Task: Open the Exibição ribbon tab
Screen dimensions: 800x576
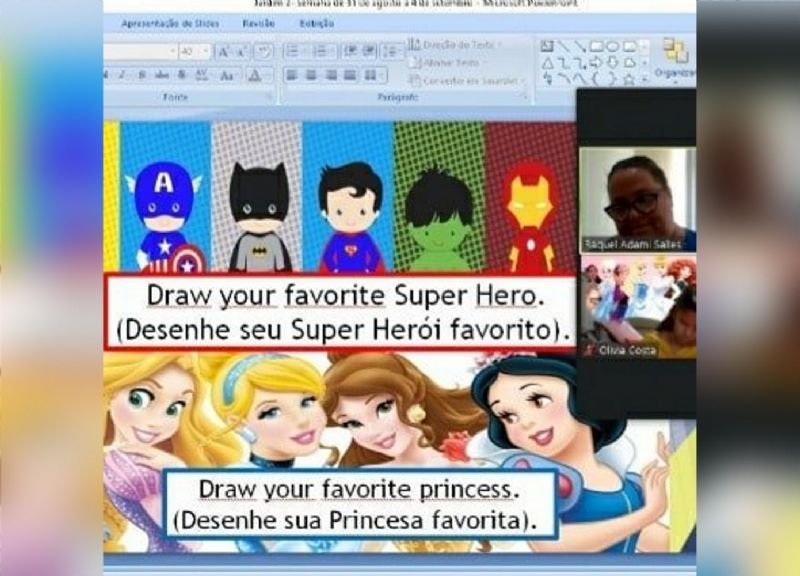Action: coord(317,23)
